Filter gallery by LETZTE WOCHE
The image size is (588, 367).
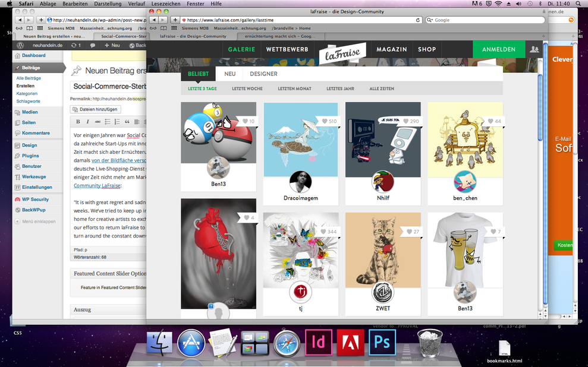click(247, 88)
